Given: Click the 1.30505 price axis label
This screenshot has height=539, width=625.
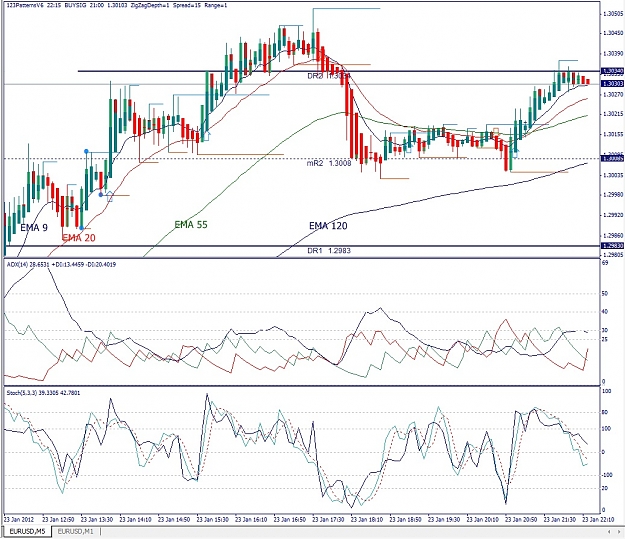Looking at the screenshot, I should [x=613, y=14].
